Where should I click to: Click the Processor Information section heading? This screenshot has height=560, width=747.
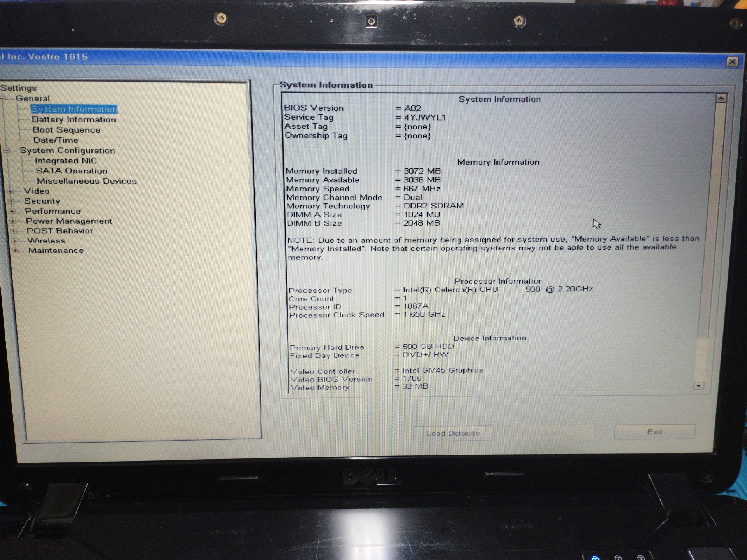pyautogui.click(x=498, y=281)
